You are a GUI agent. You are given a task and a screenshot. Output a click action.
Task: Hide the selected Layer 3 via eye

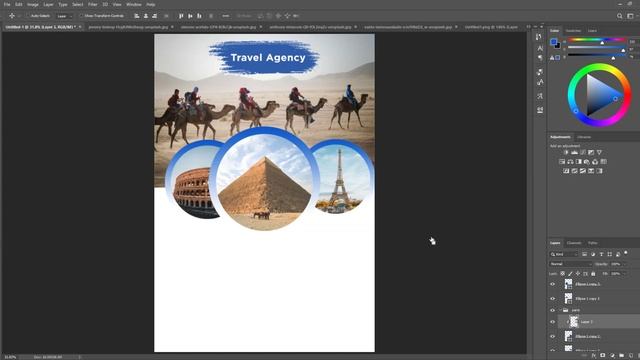[x=553, y=322]
